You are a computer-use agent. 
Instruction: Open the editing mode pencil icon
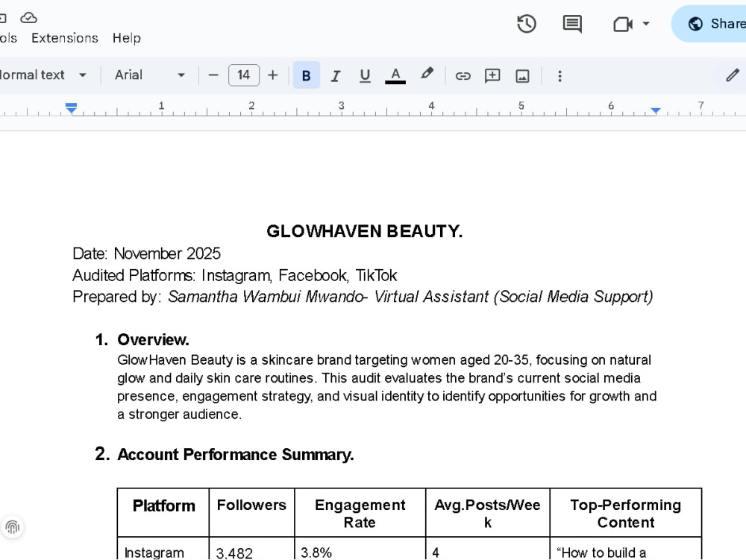(x=733, y=75)
